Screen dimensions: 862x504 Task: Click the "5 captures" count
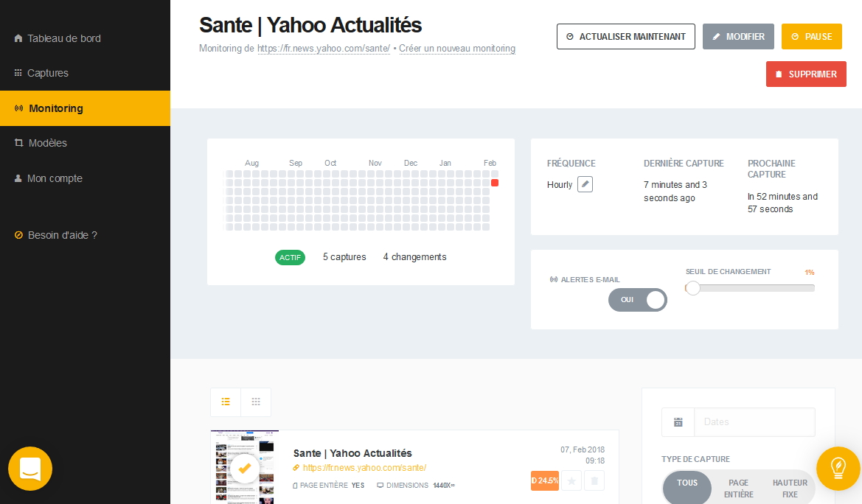pos(344,257)
